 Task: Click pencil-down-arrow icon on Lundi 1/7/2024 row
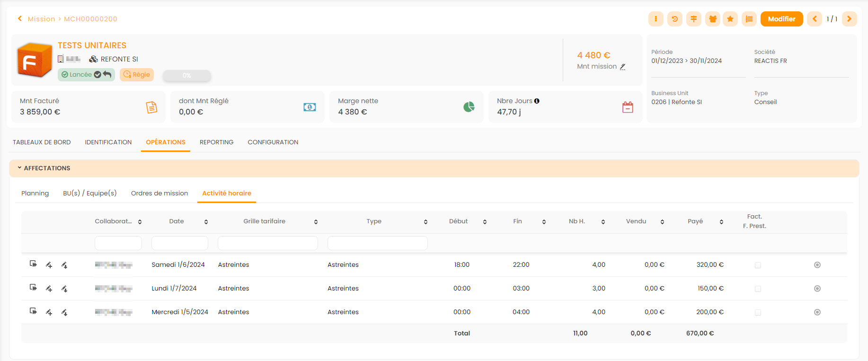pos(64,289)
